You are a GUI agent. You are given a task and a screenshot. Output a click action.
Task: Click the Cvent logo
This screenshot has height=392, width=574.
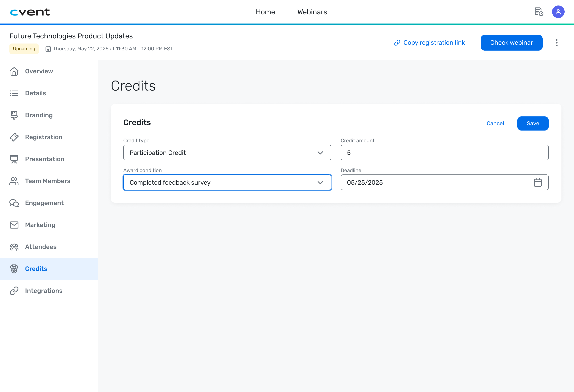pos(30,12)
